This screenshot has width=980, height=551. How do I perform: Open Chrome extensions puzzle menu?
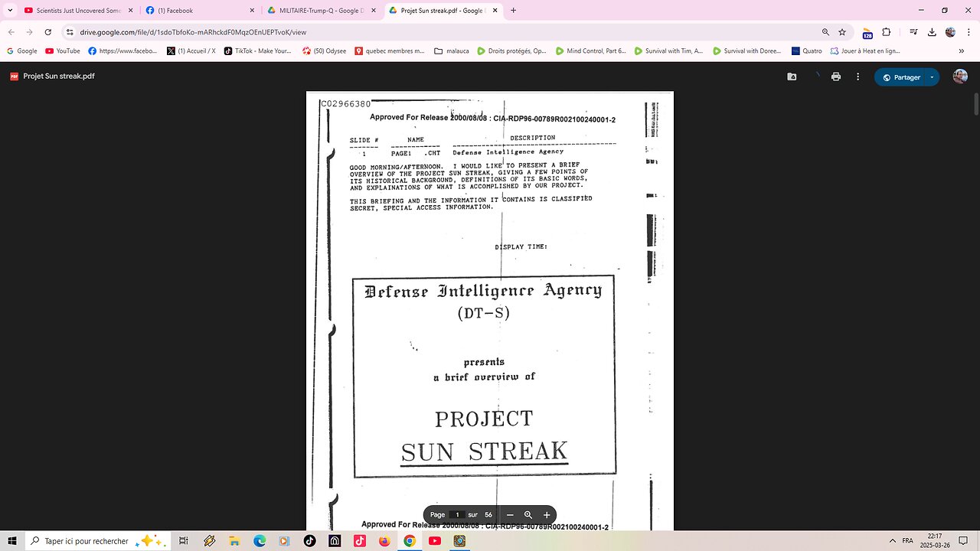pos(887,32)
